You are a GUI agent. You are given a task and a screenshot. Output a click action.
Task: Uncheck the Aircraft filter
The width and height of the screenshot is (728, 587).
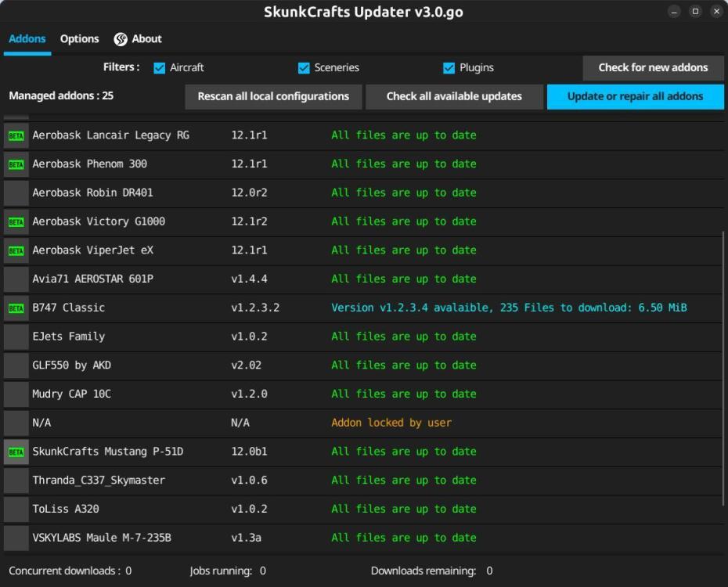(159, 68)
